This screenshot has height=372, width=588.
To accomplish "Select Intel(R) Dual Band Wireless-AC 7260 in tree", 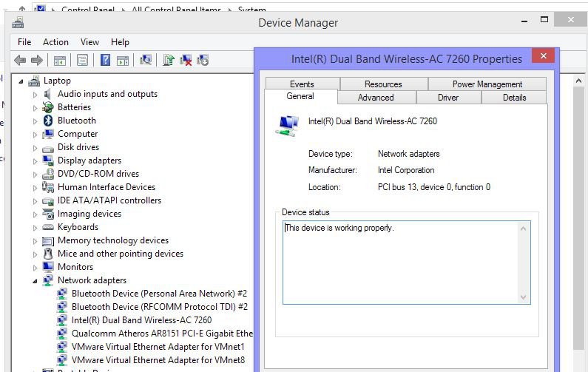I will (142, 320).
